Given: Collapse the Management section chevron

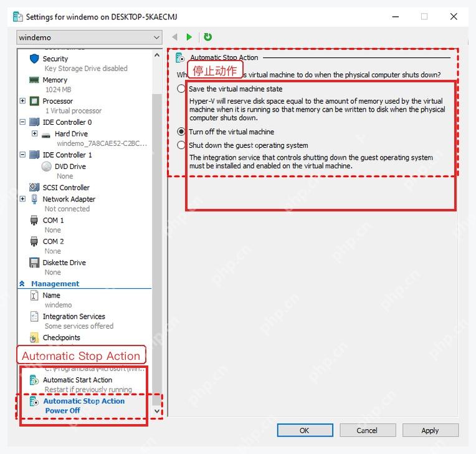Looking at the screenshot, I should (22, 284).
